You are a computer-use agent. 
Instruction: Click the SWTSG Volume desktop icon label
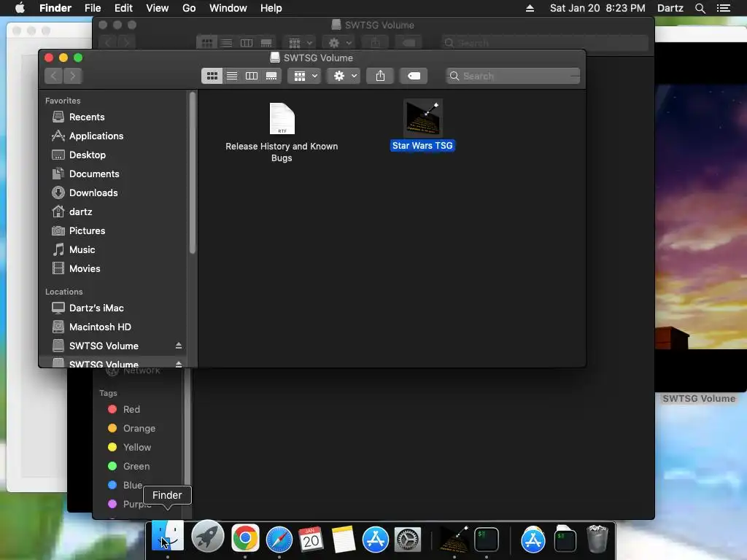click(698, 399)
